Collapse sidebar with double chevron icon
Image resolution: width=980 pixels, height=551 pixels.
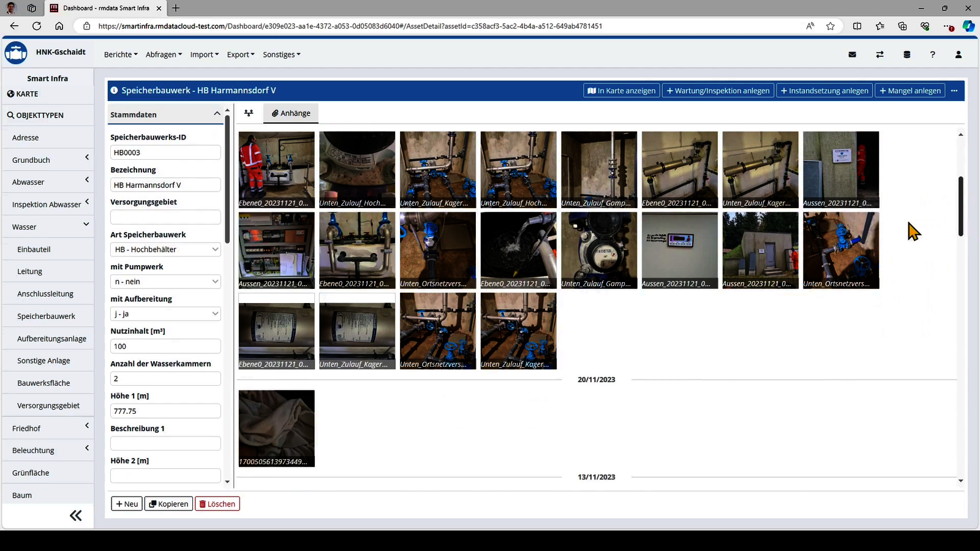[75, 515]
